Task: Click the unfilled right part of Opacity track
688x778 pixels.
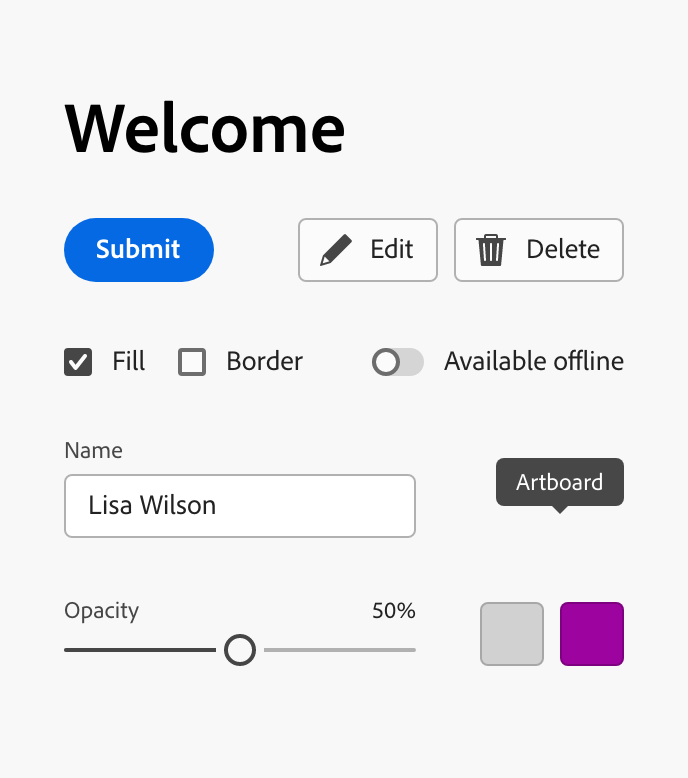Action: pyautogui.click(x=340, y=650)
